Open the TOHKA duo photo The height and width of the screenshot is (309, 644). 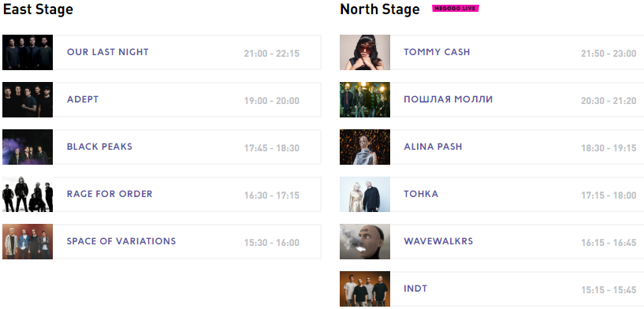coord(365,195)
